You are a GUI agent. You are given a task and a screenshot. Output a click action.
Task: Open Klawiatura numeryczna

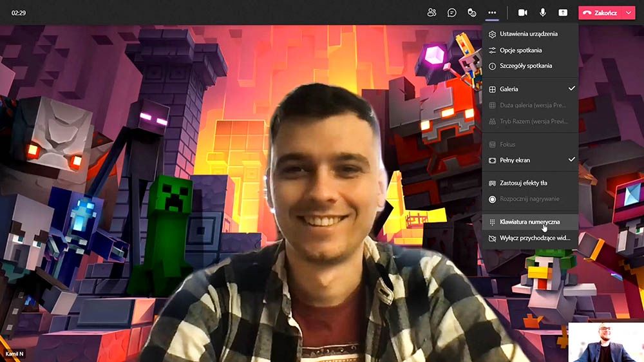point(530,222)
